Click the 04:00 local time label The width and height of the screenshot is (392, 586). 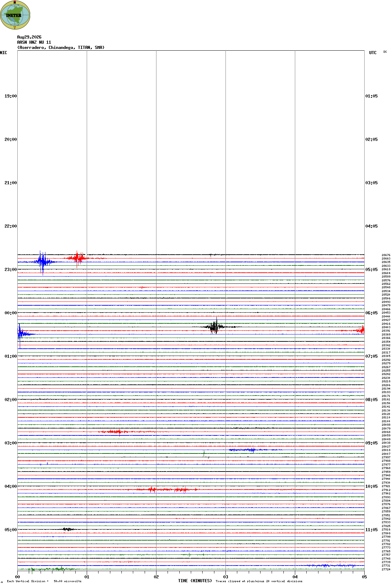(10, 486)
